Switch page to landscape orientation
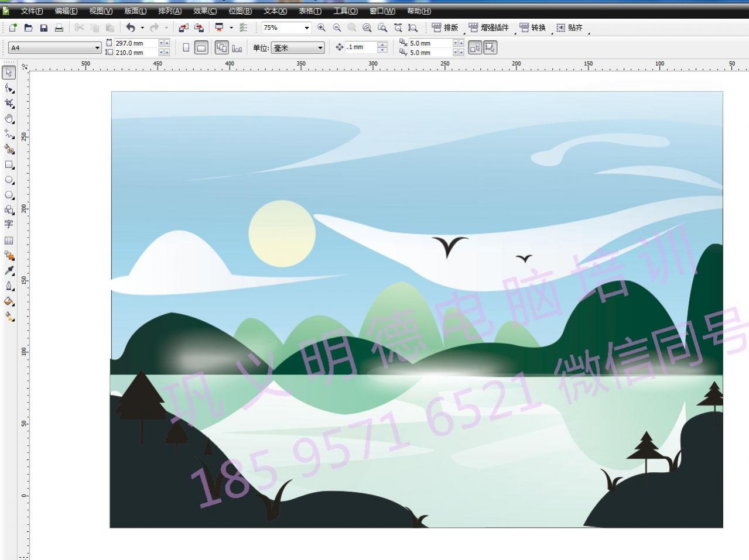 [x=201, y=48]
